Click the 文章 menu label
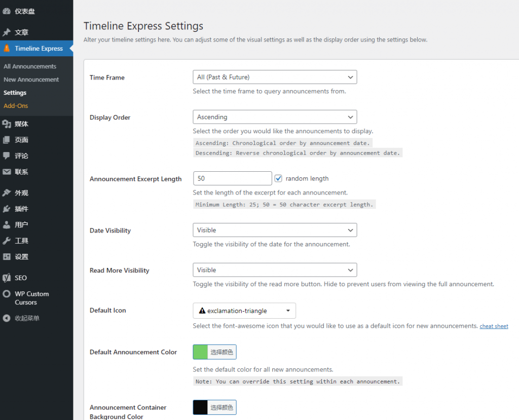Viewport: 519px width, 420px height. [21, 32]
